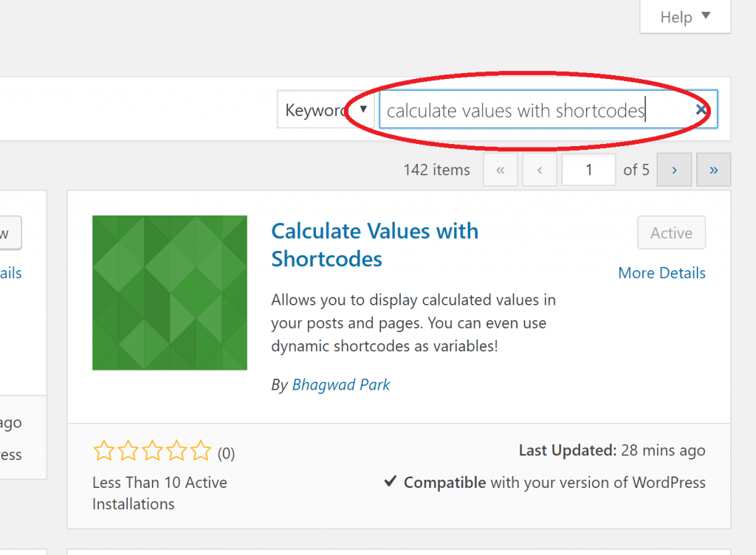
Task: Select the first star in the rating row
Action: click(103, 451)
